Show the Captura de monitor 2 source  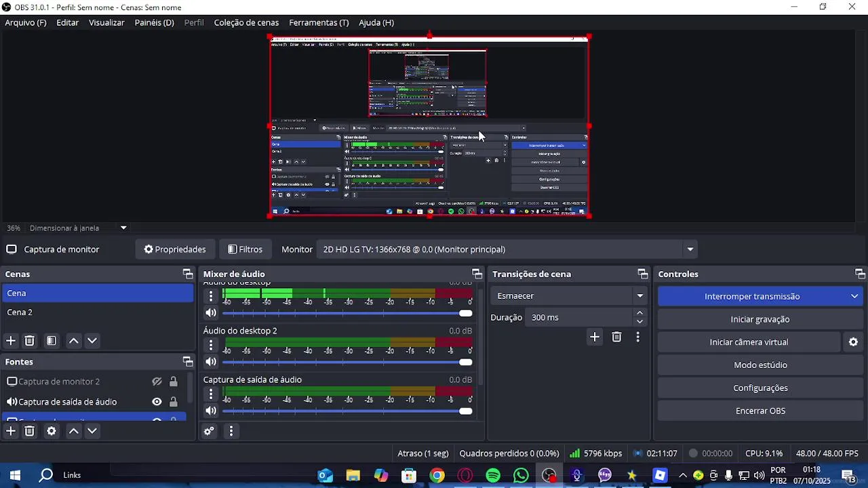click(x=157, y=382)
